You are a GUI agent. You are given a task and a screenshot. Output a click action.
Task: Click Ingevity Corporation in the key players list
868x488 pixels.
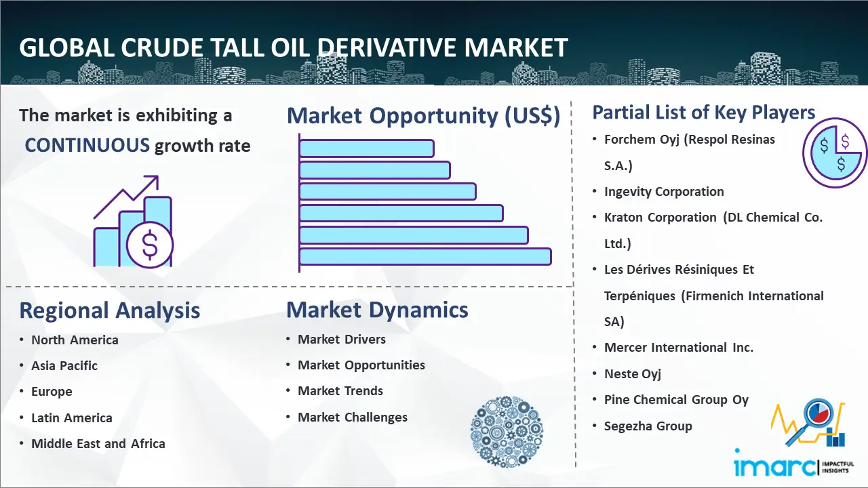point(664,191)
